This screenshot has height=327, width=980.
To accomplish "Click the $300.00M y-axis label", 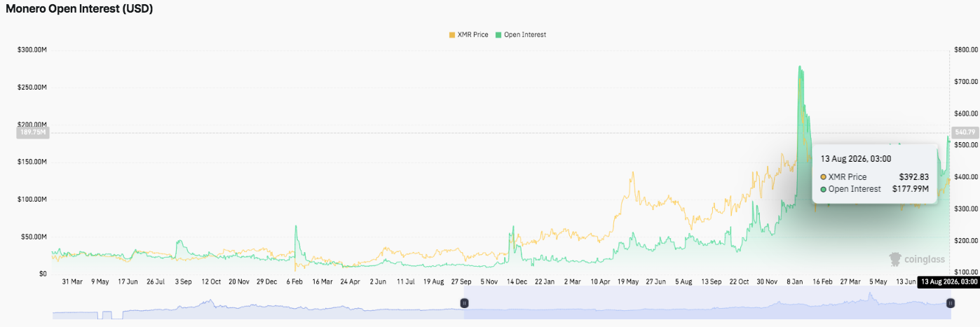I will tap(32, 50).
